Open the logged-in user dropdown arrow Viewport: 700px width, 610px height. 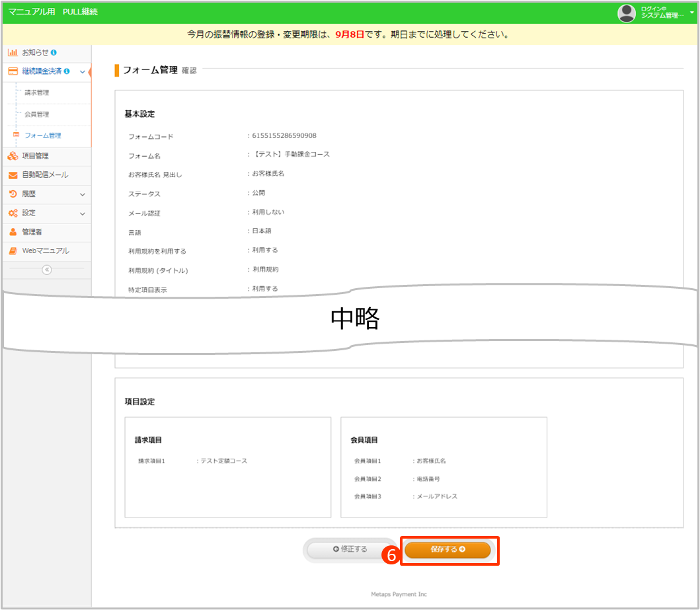[691, 13]
